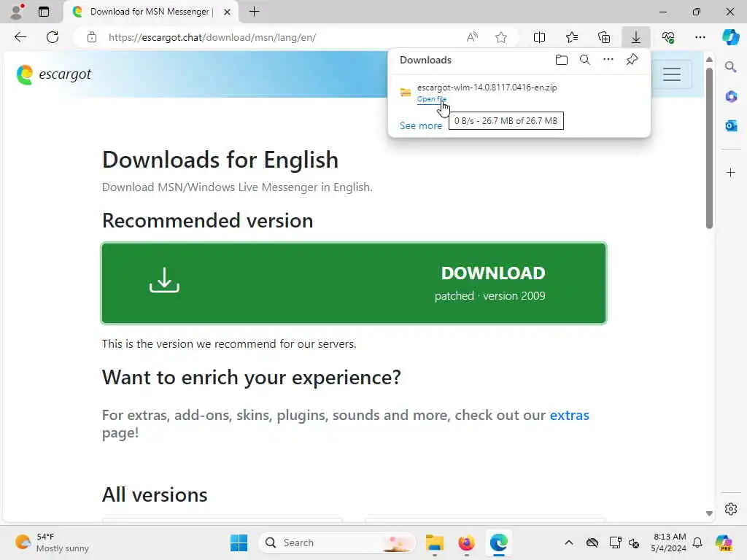Open the Edge profile icon

(x=18, y=12)
